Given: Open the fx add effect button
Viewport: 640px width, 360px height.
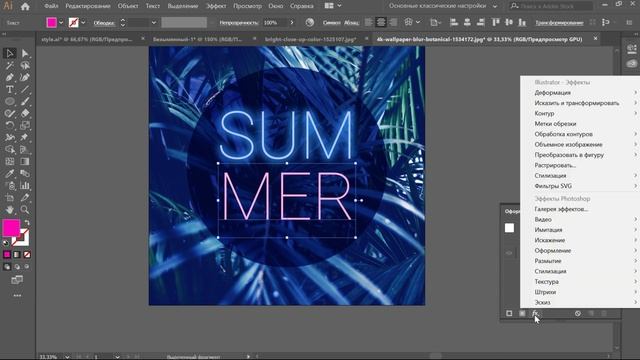Looking at the screenshot, I should click(x=535, y=313).
